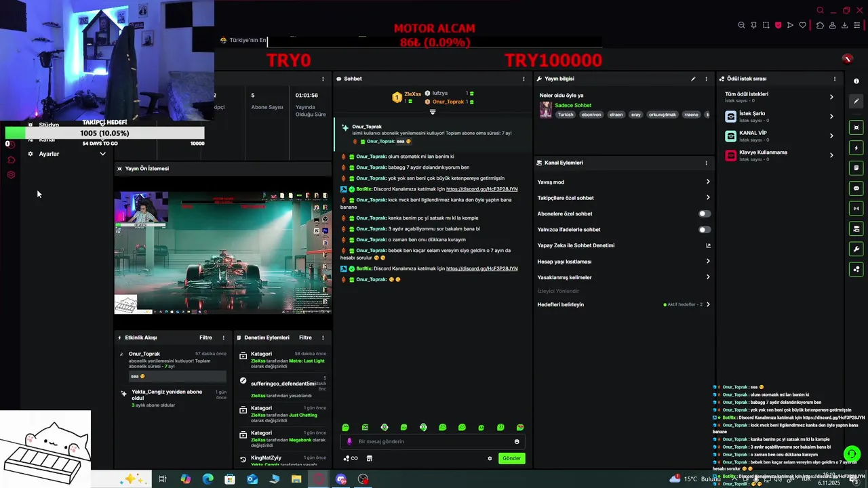Click the Turkish tag in stream info
This screenshot has height=488, width=868.
[x=566, y=115]
